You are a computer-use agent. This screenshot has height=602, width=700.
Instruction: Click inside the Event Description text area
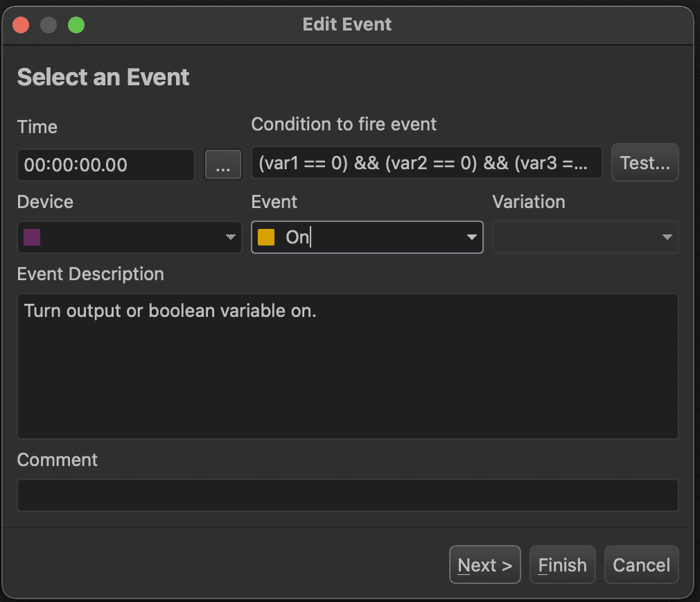[347, 366]
